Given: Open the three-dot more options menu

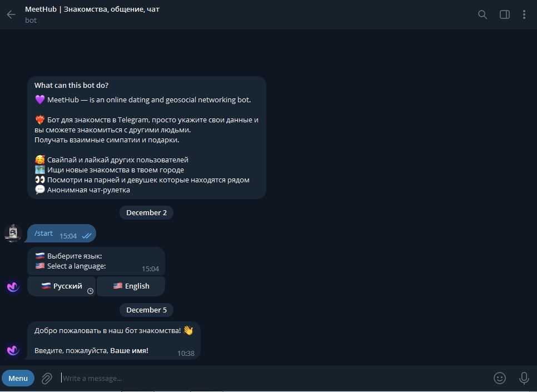Looking at the screenshot, I should pos(524,14).
